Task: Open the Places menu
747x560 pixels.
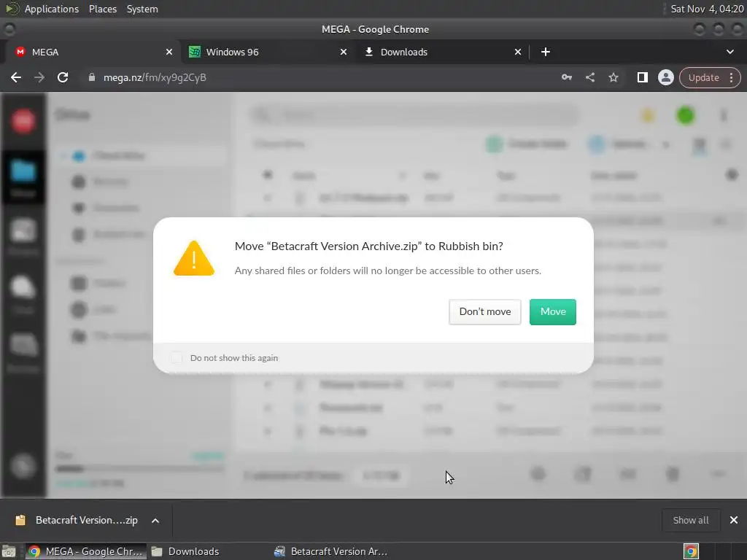Action: point(102,9)
